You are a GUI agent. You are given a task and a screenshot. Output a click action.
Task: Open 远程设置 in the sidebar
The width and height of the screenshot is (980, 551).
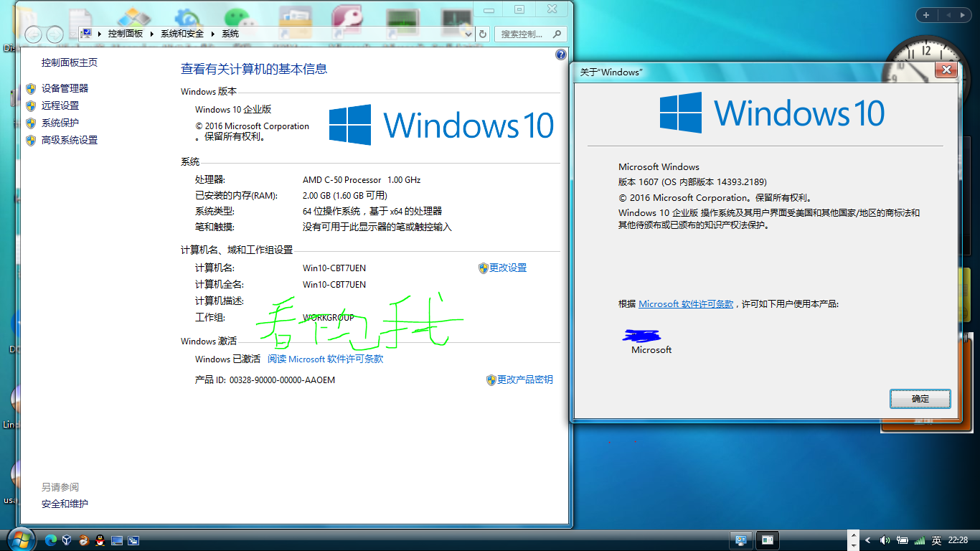60,105
